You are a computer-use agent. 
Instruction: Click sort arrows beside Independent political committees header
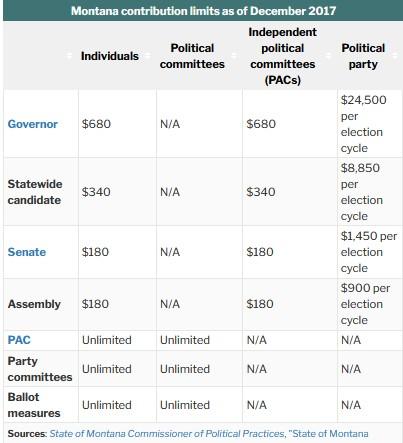coord(328,56)
